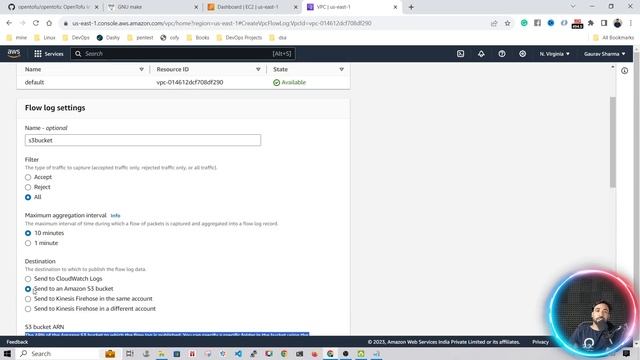The image size is (640, 360).
Task: Open Visual Studio Code from taskbar
Action: coord(238,353)
